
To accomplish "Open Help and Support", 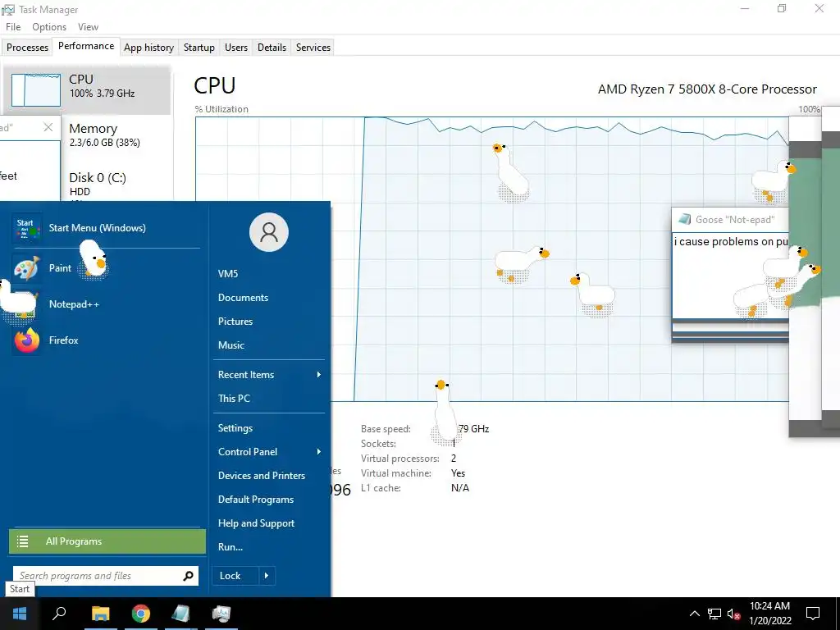I will [256, 523].
